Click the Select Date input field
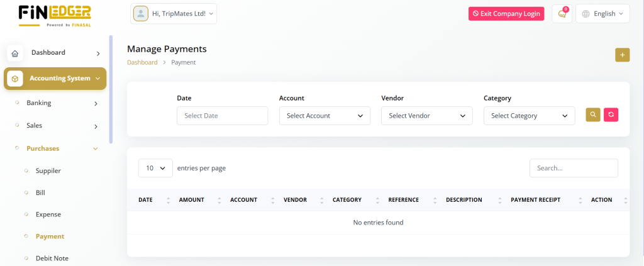Viewport: 644px width, 266px height. (x=222, y=116)
